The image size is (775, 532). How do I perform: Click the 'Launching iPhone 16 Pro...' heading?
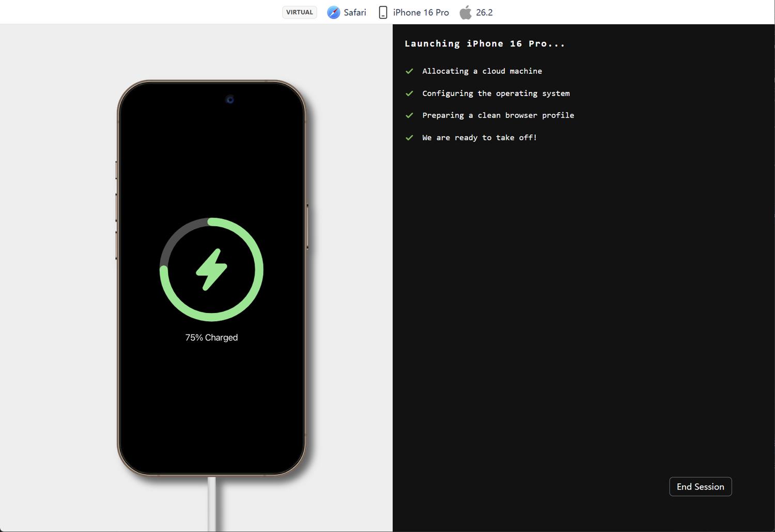pos(485,44)
